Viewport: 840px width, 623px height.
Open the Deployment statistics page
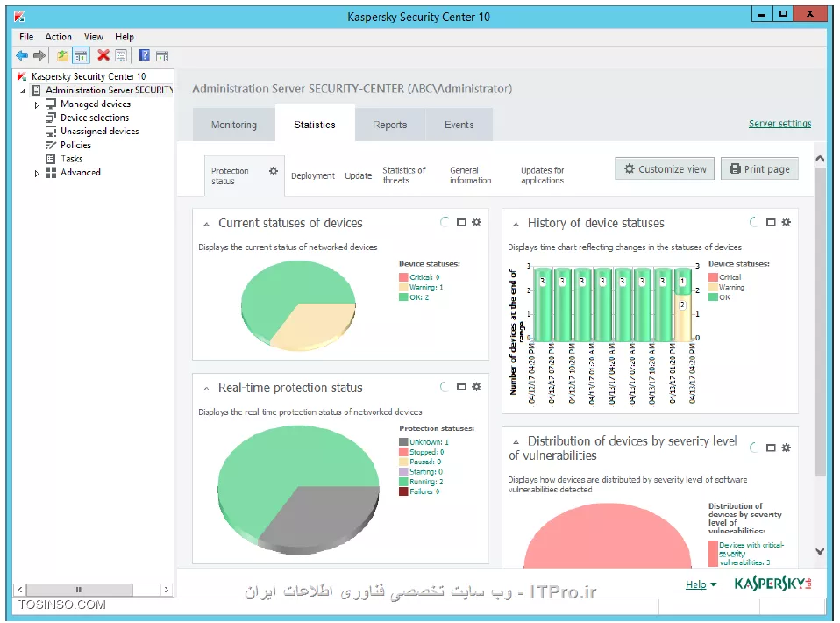313,175
